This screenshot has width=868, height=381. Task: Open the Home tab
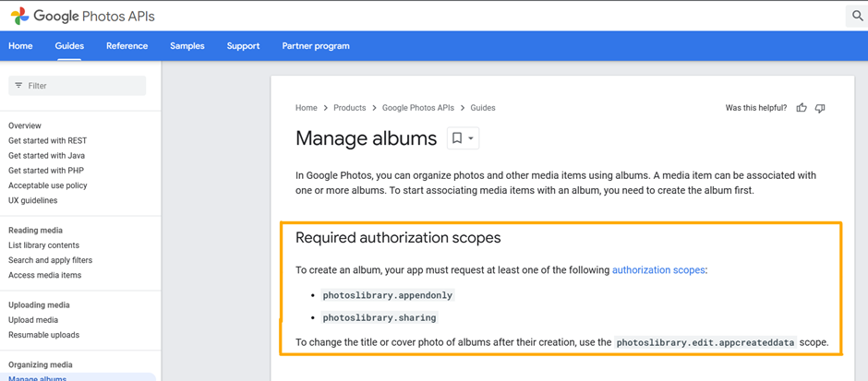click(20, 46)
